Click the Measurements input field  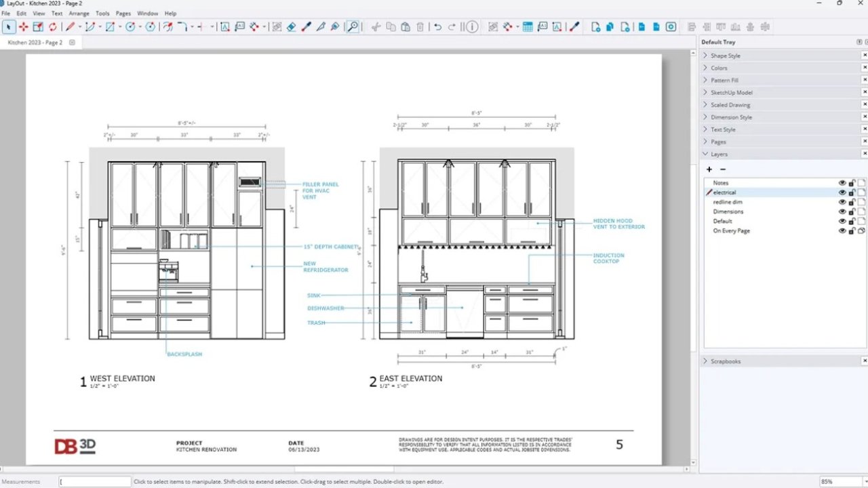95,481
